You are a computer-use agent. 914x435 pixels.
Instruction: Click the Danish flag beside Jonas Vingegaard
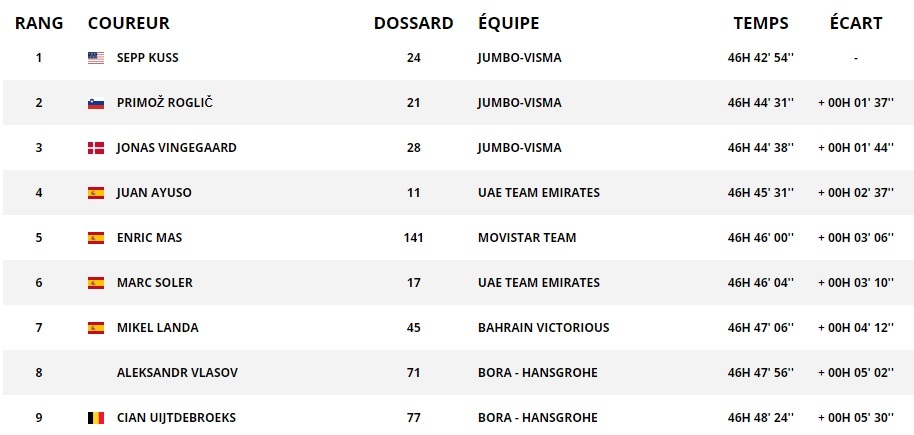[96, 148]
